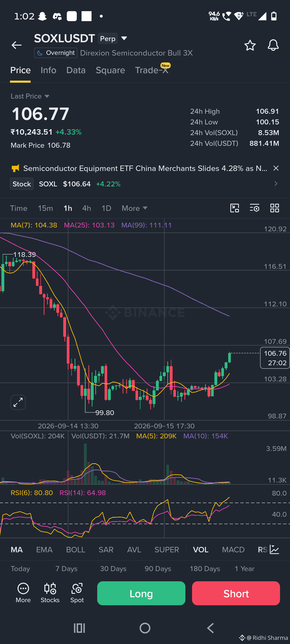Toggle the VOL indicator

pyautogui.click(x=201, y=549)
